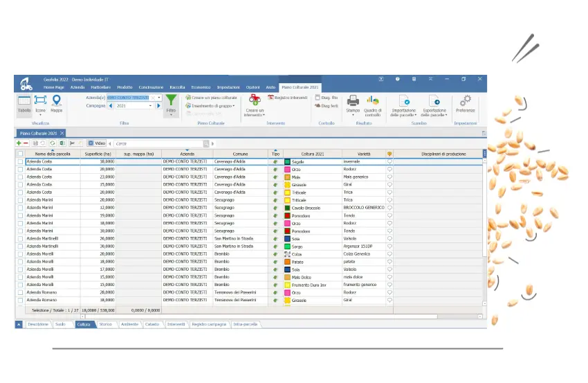
Task: Go to previous campagna with left arrow
Action: 111,106
